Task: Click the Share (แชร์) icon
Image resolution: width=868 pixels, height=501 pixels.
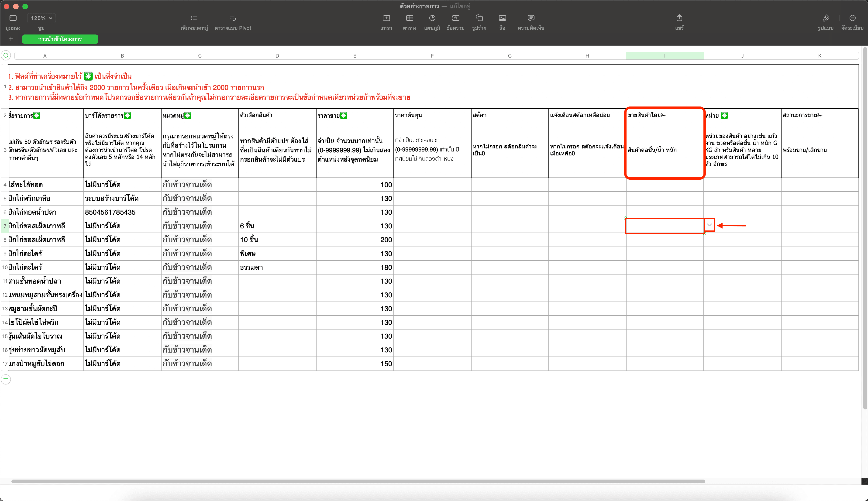Action: (x=679, y=18)
